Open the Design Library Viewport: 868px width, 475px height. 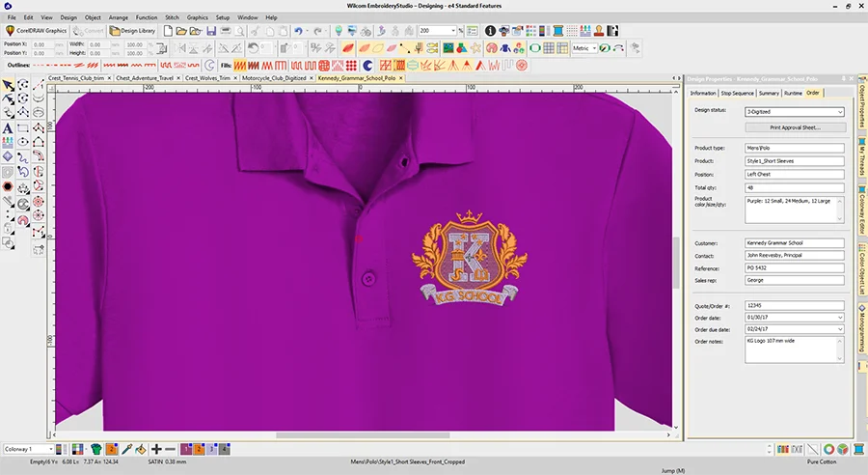132,31
